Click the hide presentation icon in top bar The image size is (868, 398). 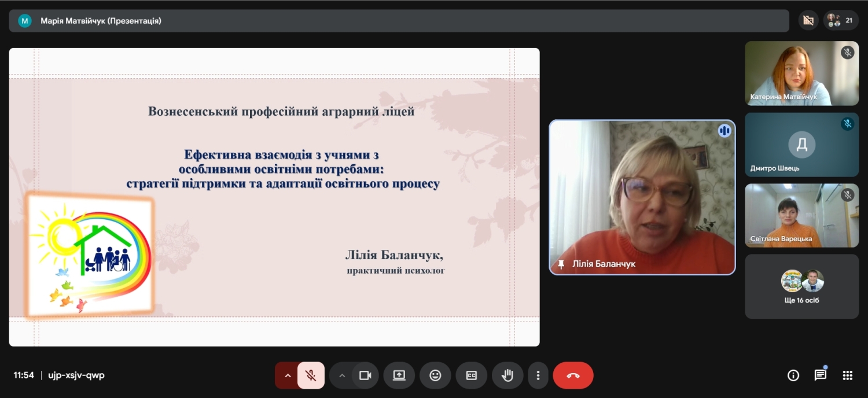pyautogui.click(x=808, y=20)
